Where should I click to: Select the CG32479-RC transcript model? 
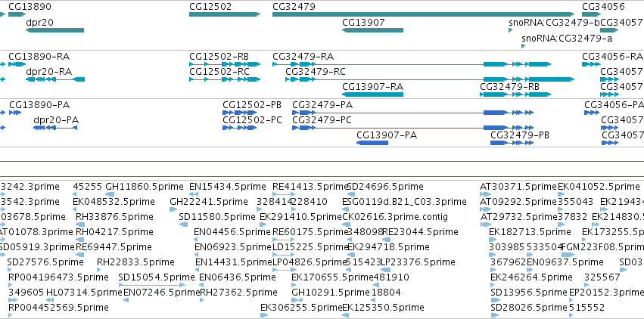(430, 79)
